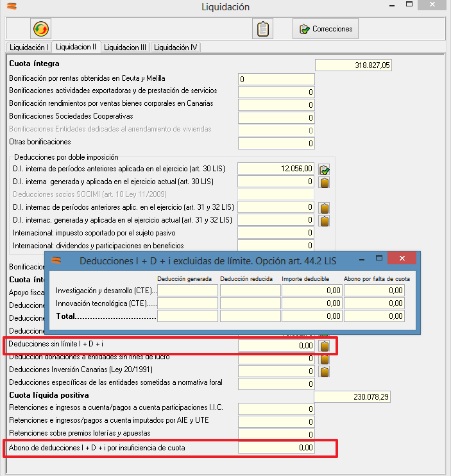Click the Total Abono por falta de cuota field
Viewport: 451px width, 476px height.
point(374,316)
